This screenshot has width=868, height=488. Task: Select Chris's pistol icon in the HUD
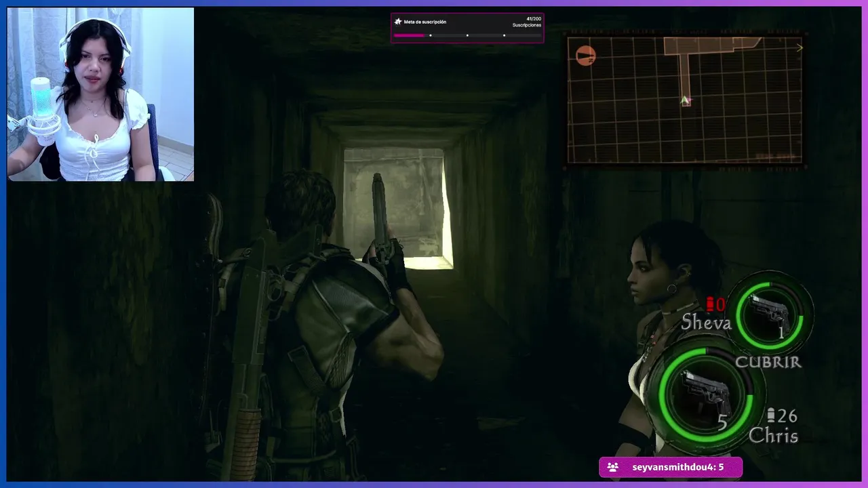[705, 392]
